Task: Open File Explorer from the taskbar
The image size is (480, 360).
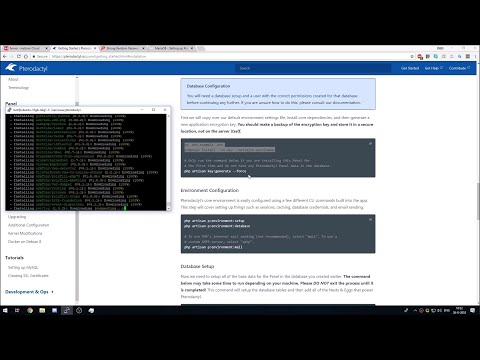Action: (42, 310)
